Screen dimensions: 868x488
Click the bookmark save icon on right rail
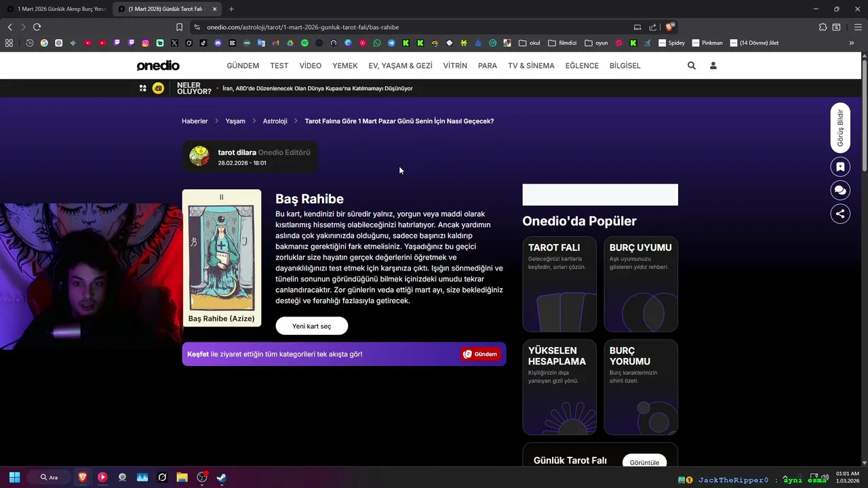(x=840, y=167)
